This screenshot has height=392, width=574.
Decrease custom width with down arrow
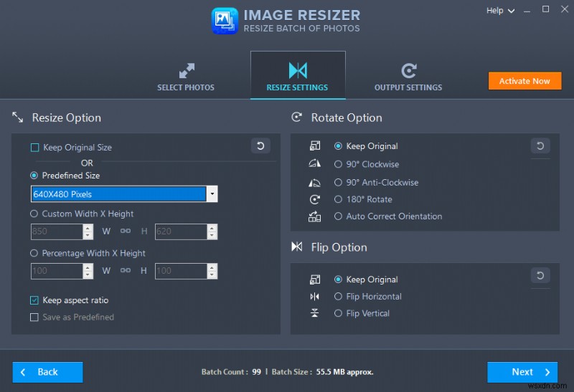pyautogui.click(x=88, y=236)
